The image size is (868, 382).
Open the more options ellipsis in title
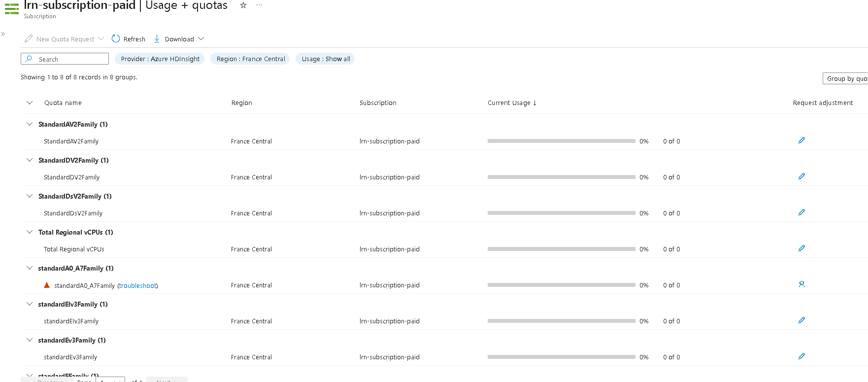point(259,5)
